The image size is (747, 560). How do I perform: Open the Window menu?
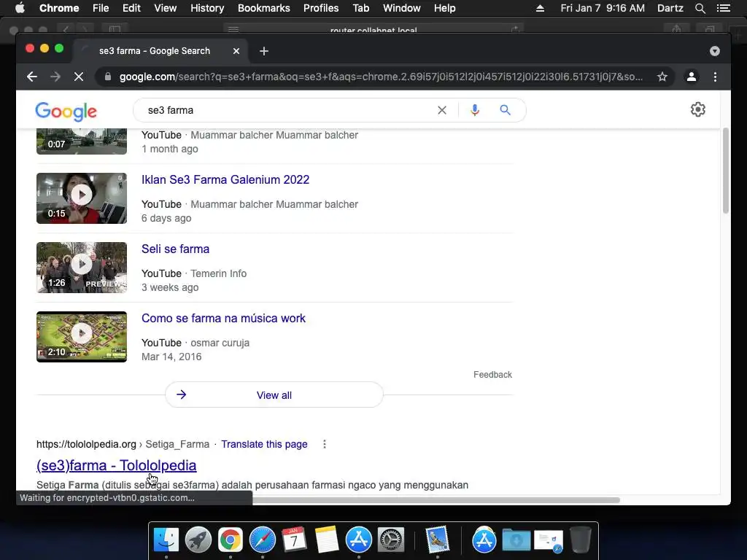click(x=402, y=8)
